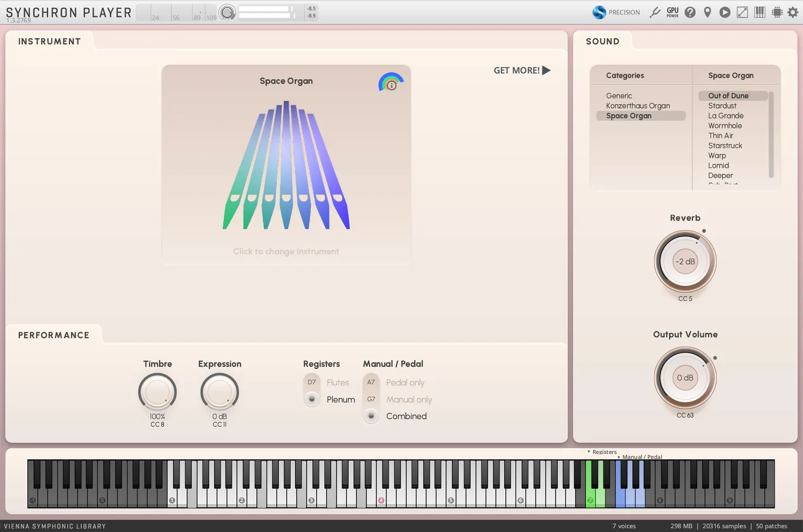This screenshot has width=803, height=532.
Task: Select the Wormhole preset
Action: click(x=724, y=125)
